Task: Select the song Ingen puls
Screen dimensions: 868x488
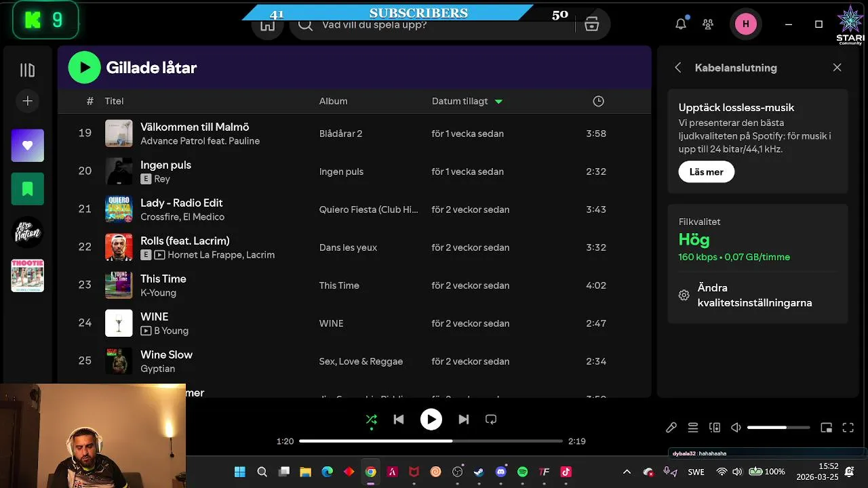Action: click(165, 165)
